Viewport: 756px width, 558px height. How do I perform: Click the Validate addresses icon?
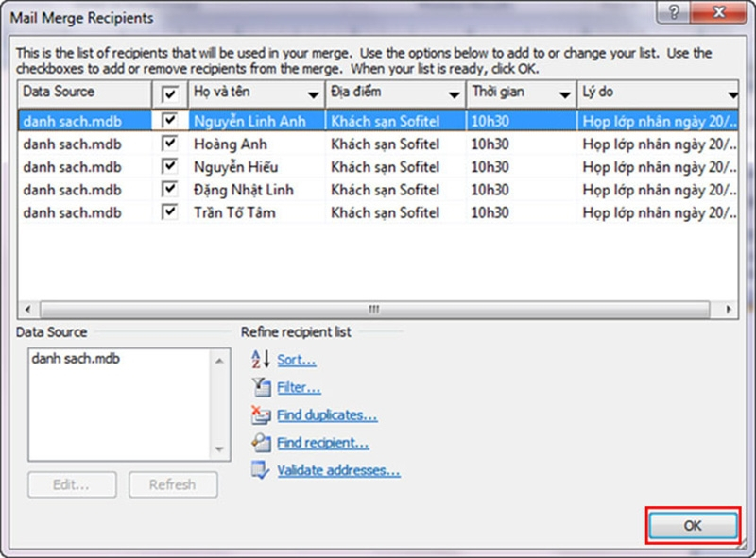point(260,470)
